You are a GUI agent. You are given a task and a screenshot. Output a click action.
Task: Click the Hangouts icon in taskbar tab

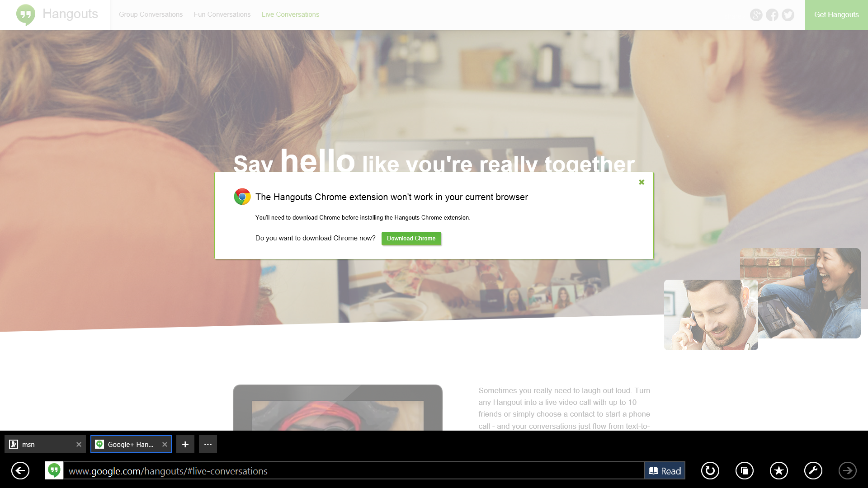click(99, 444)
